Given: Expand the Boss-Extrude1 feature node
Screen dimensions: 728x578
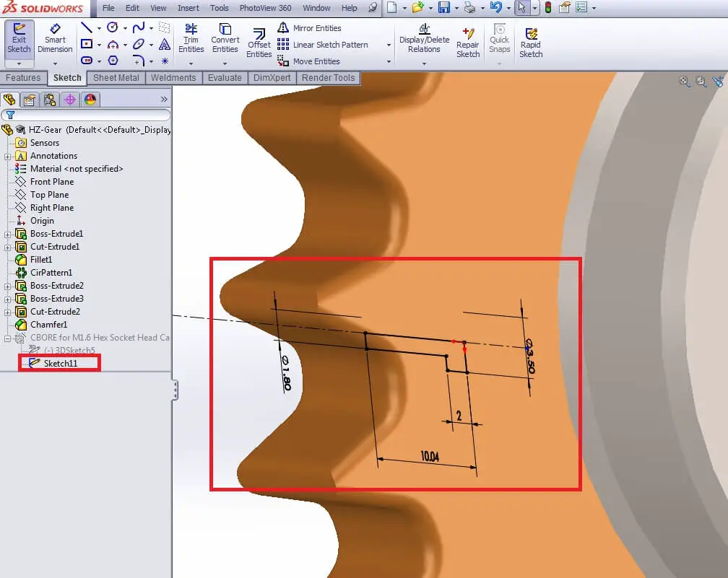Looking at the screenshot, I should [x=8, y=234].
